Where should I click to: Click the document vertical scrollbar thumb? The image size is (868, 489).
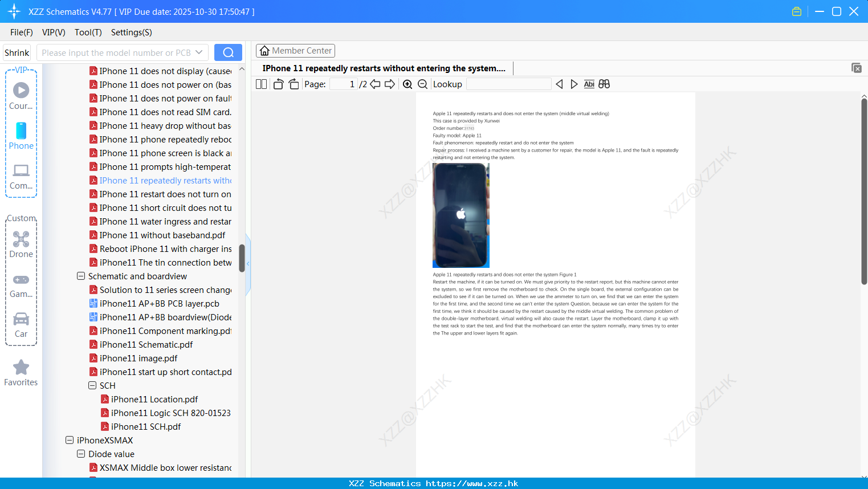tap(864, 191)
